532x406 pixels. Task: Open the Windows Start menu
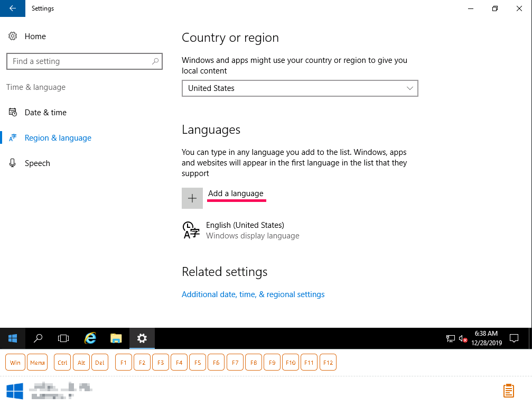(x=13, y=338)
